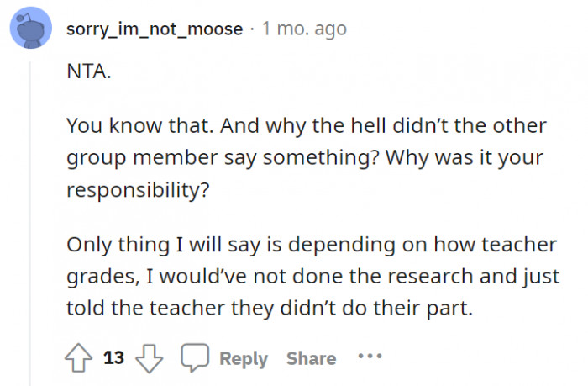Click the '1 mo. ago' timestamp
Viewport: 588px width, 386px height.
click(x=304, y=29)
